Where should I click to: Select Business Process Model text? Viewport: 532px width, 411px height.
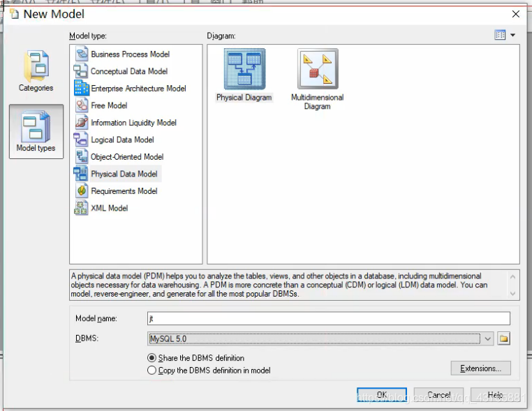(131, 54)
